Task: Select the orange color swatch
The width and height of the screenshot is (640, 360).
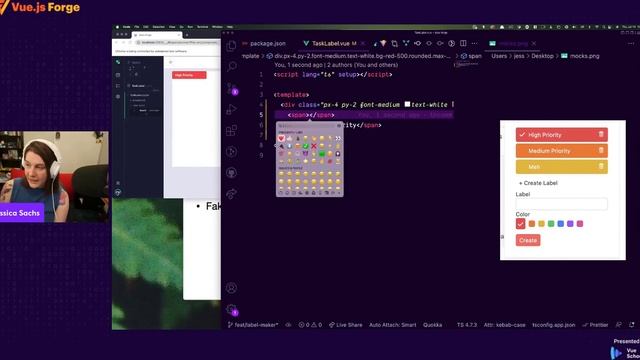Action: pos(532,224)
